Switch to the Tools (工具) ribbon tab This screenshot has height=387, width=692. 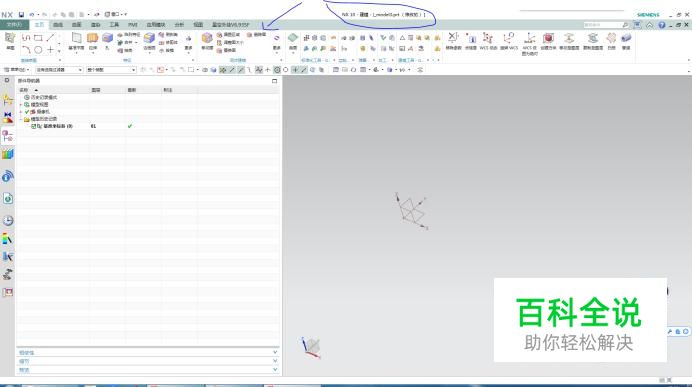[114, 25]
